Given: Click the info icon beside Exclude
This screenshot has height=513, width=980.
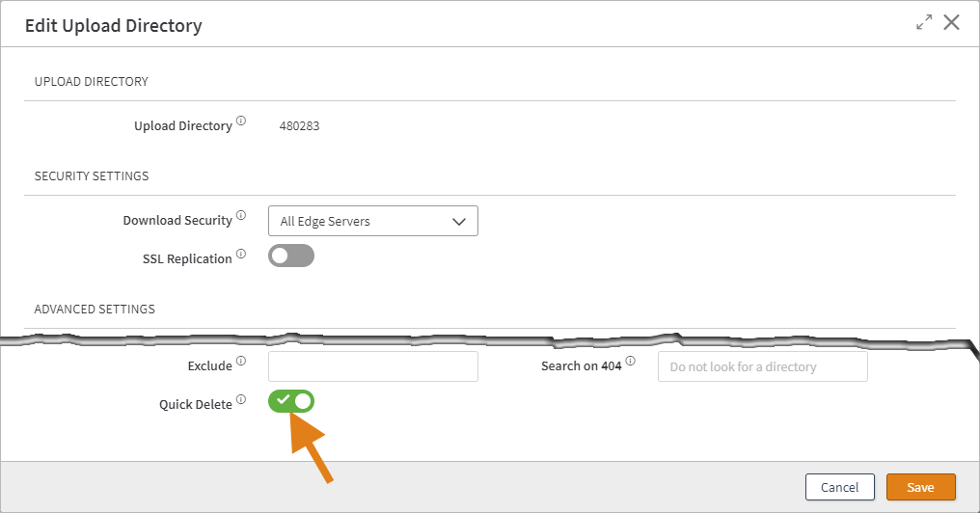Looking at the screenshot, I should (x=241, y=362).
